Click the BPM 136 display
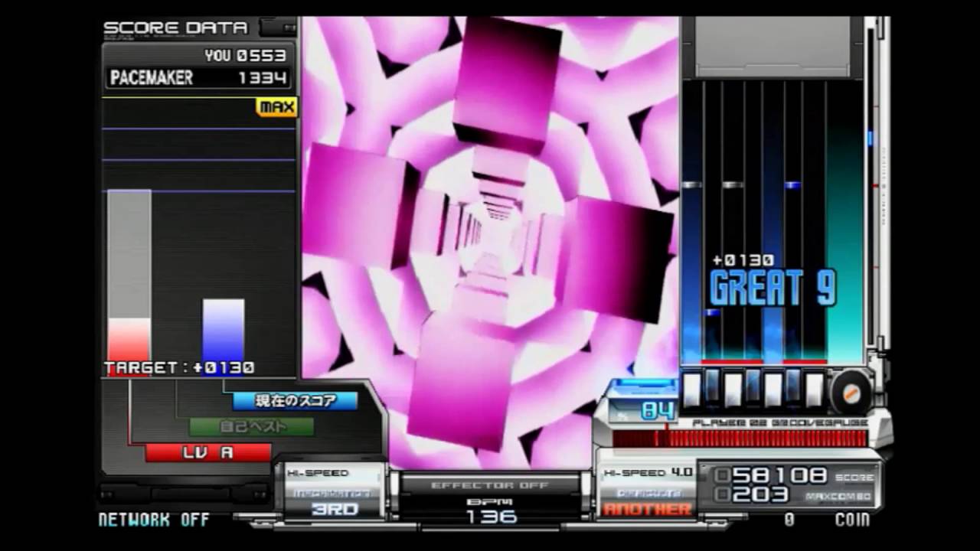The width and height of the screenshot is (980, 551). coord(490,510)
